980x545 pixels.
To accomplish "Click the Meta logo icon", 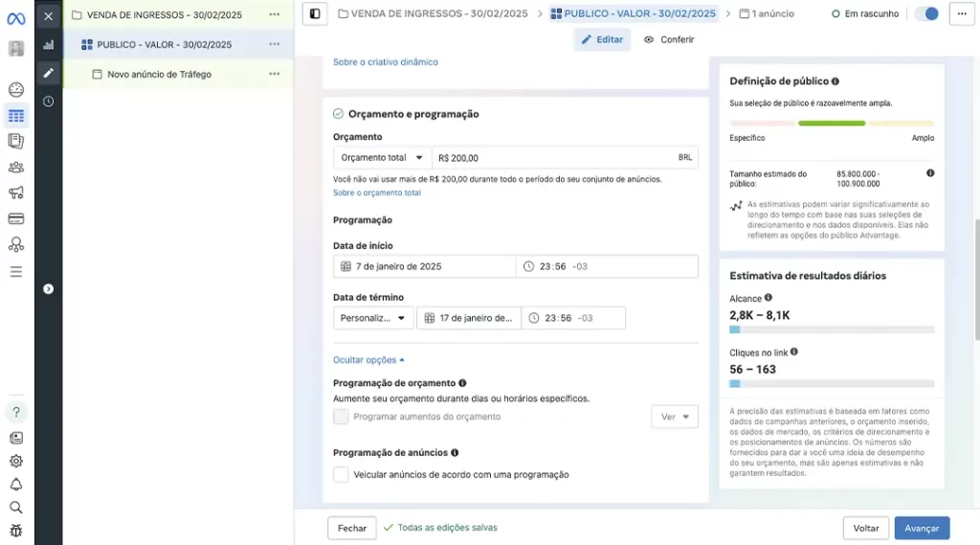I will tap(15, 18).
